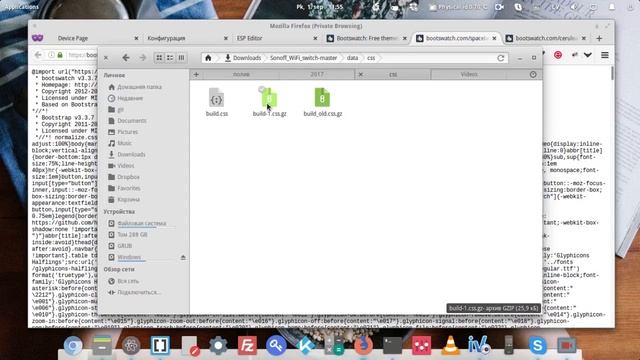
Task: Open Dropbox folder in sidebar
Action: pos(124,177)
